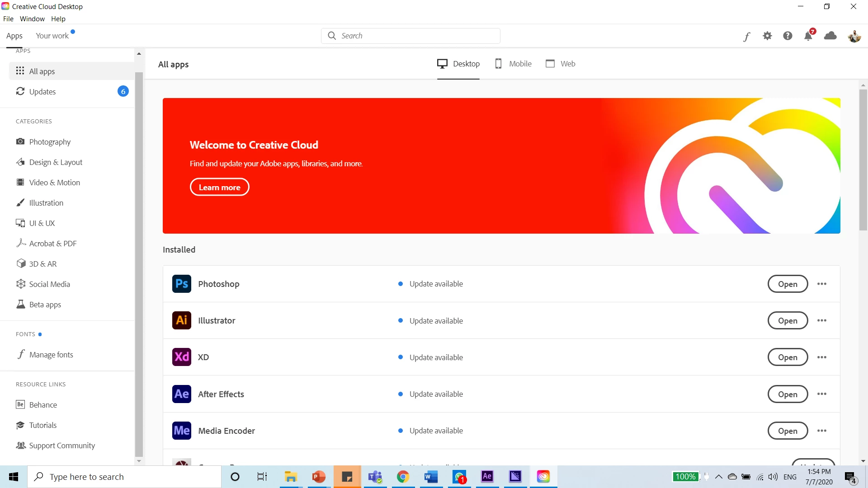Click the cloud sync status icon
The height and width of the screenshot is (488, 868).
[830, 36]
